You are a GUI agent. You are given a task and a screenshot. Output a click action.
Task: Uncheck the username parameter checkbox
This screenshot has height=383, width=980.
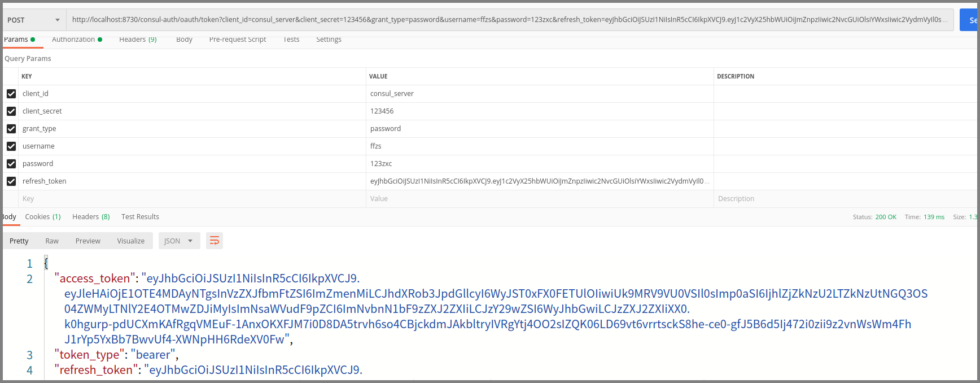(x=11, y=146)
